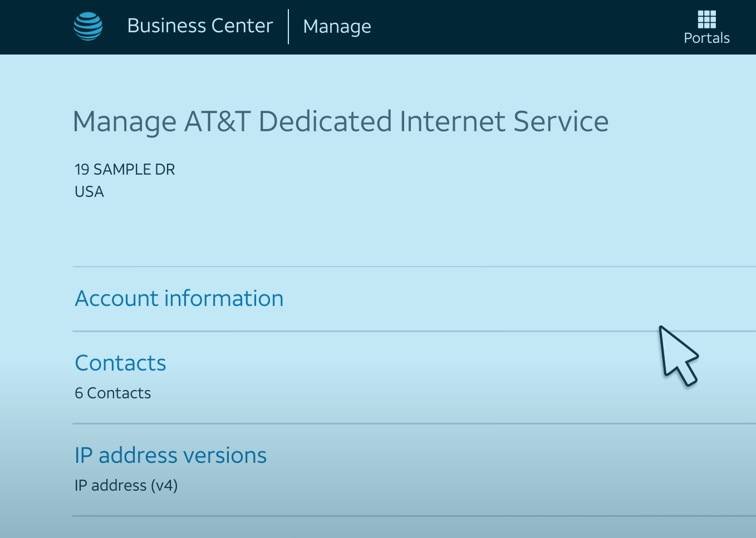Open the Portals grid icon

point(706,19)
